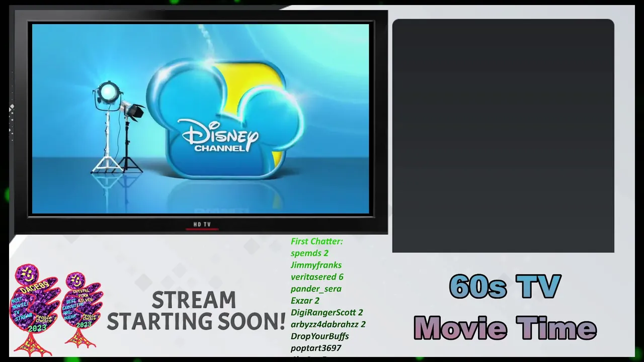Select chatter name 'spemds 2'
Image resolution: width=644 pixels, height=362 pixels.
(x=309, y=253)
